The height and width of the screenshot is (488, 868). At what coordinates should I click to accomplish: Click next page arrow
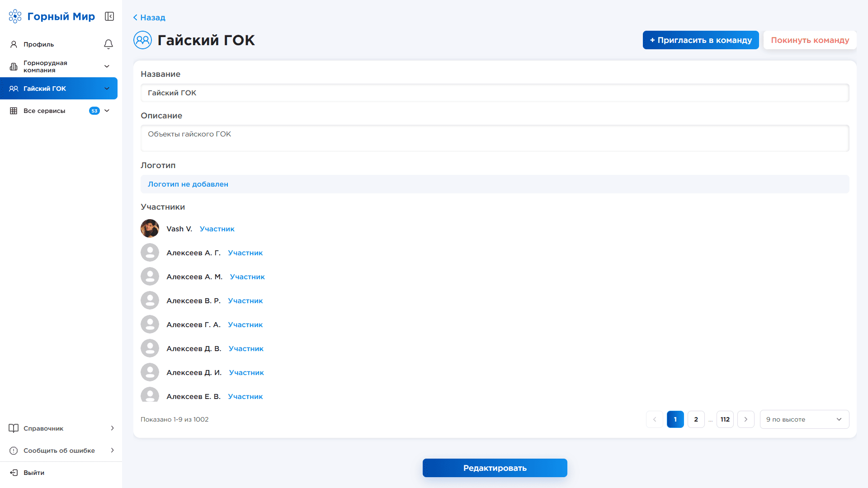[x=745, y=419]
